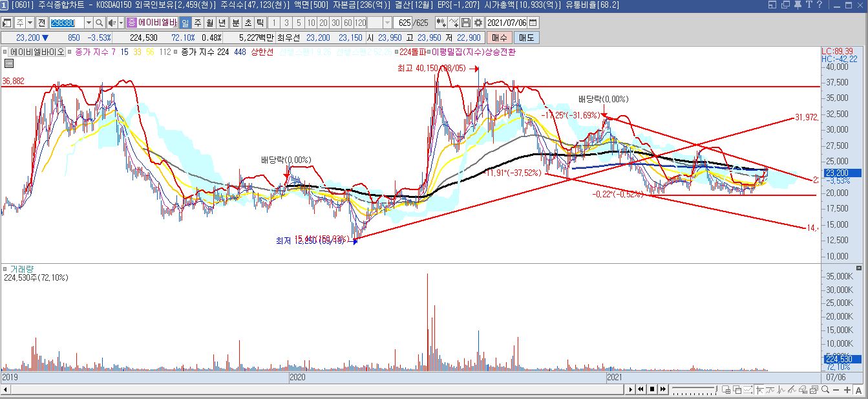Select the 3 interval button
Screen dimensions: 868x399
[x=286, y=23]
